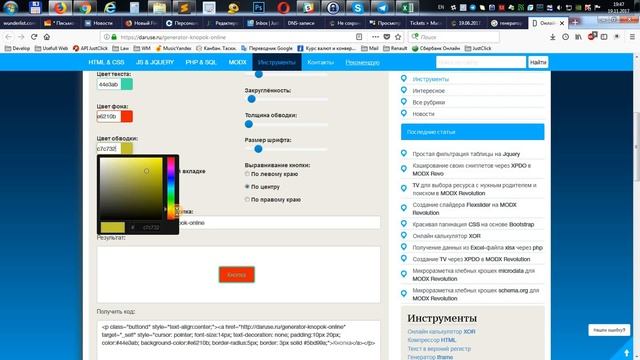Image resolution: width=640 pixels, height=360 pixels.
Task: Switch to the wunderlist browser tab
Action: point(19,23)
